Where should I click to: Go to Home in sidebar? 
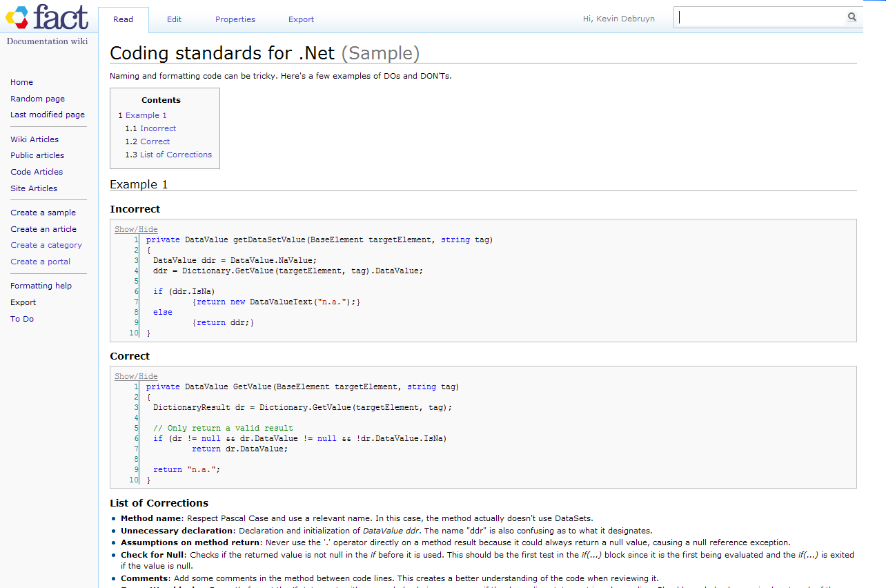21,82
